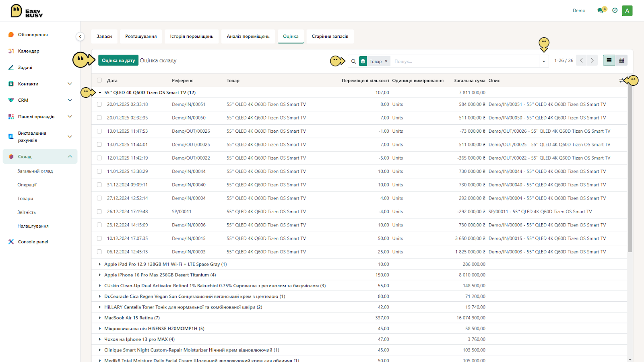Collapse the sidebar with arrow button

tap(80, 37)
